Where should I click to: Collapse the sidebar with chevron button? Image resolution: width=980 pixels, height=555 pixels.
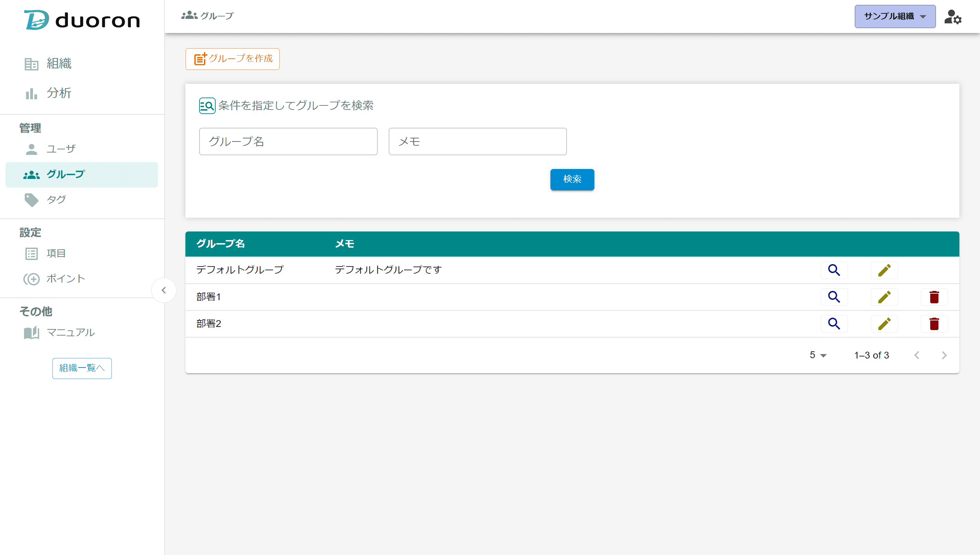click(x=164, y=291)
